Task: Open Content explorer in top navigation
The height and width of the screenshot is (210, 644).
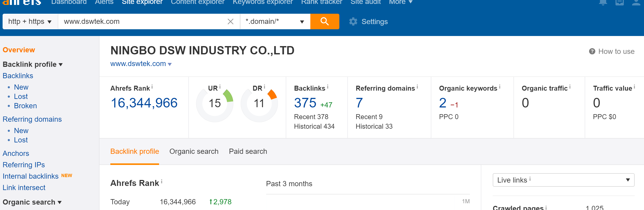Action: coord(198,2)
